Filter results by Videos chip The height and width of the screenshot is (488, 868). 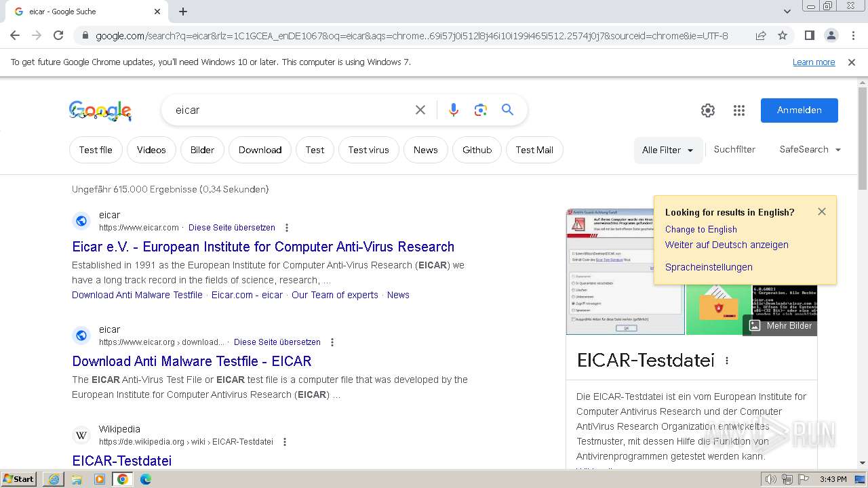point(151,150)
